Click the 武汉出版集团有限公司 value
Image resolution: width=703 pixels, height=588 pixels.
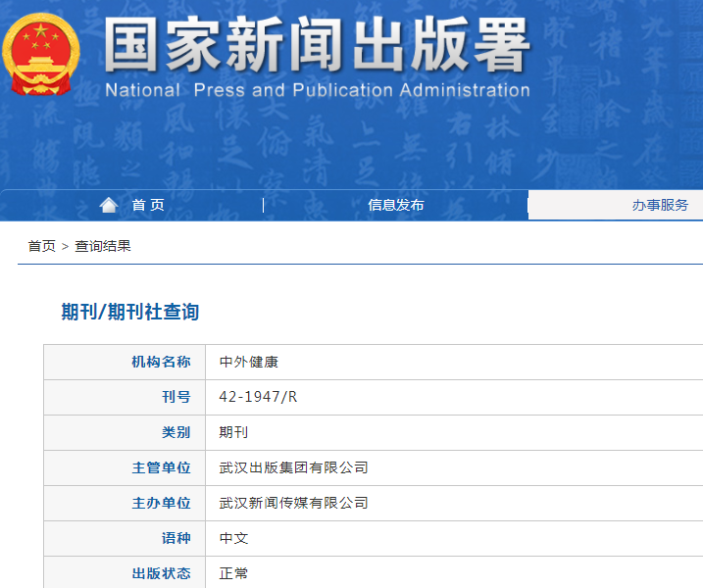click(x=294, y=467)
